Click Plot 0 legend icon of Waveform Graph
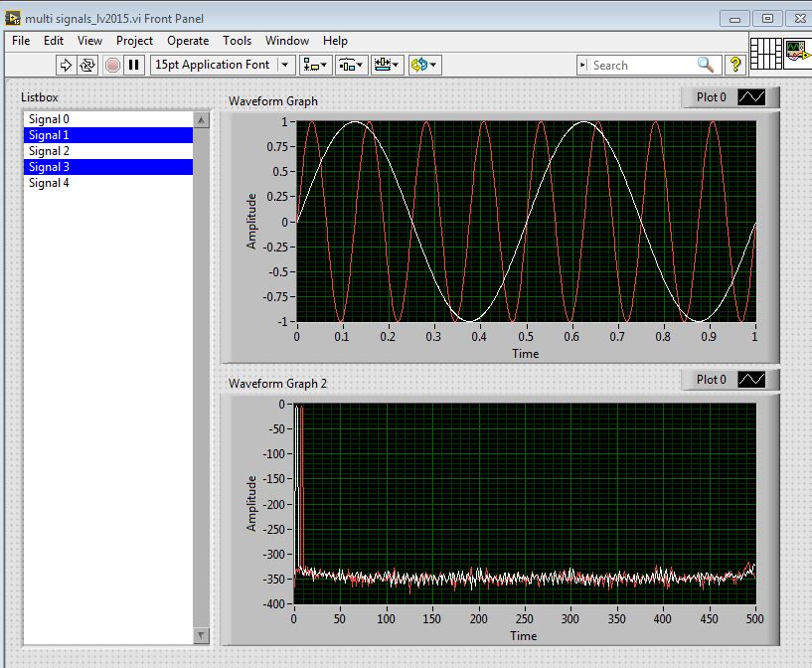This screenshot has width=812, height=668. pyautogui.click(x=751, y=97)
